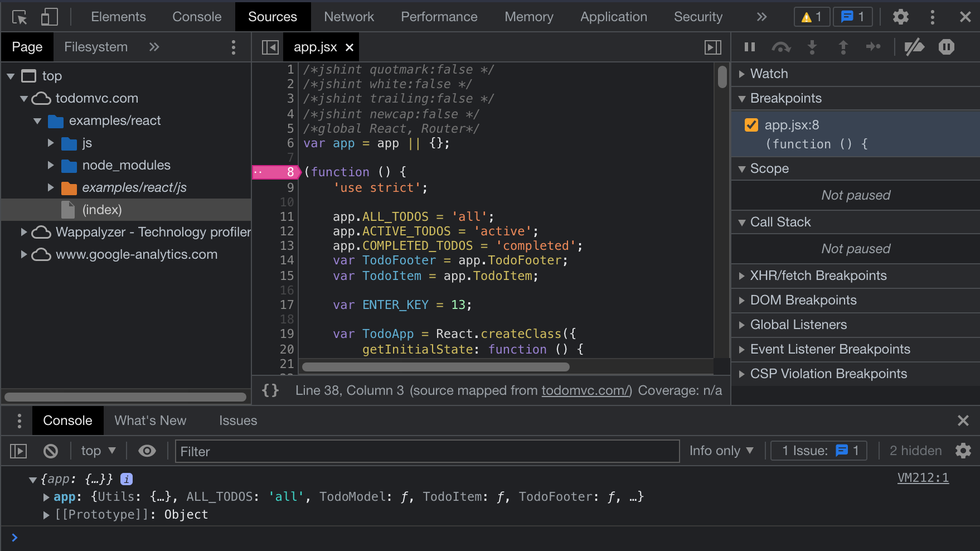The image size is (980, 551).
Task: Pause script execution
Action: click(x=750, y=47)
